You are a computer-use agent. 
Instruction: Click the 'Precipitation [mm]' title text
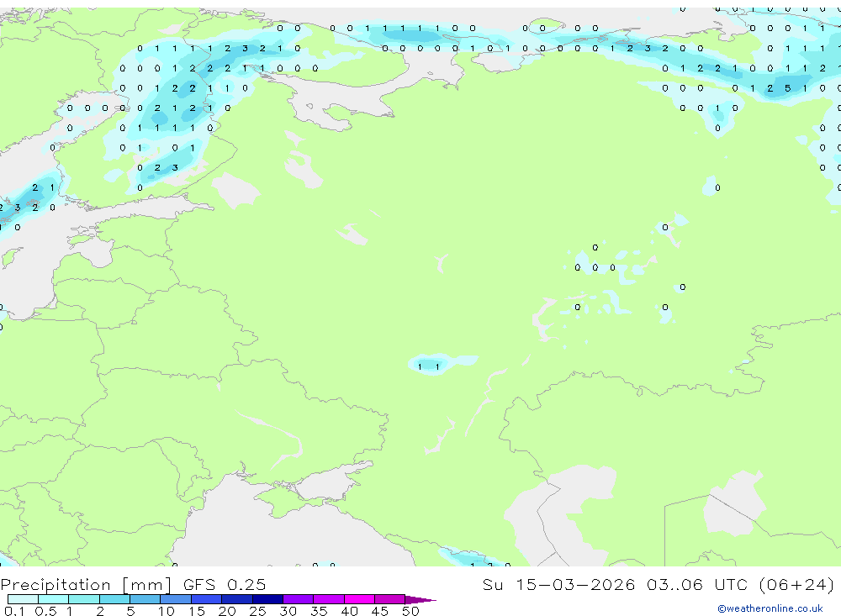click(x=86, y=585)
